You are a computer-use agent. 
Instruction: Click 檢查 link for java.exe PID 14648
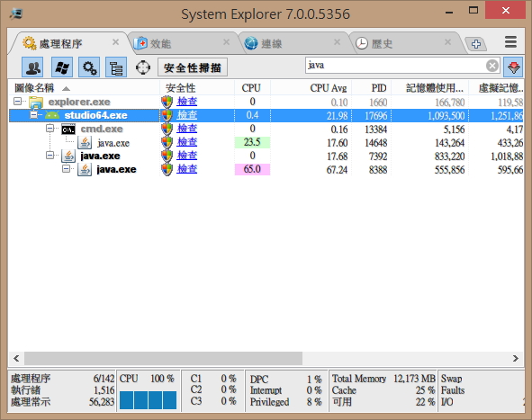click(186, 142)
